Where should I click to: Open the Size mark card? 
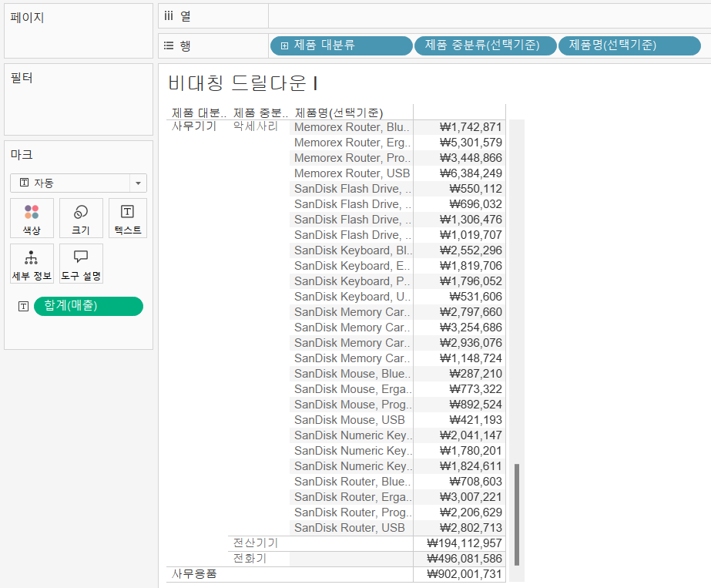pos(81,218)
